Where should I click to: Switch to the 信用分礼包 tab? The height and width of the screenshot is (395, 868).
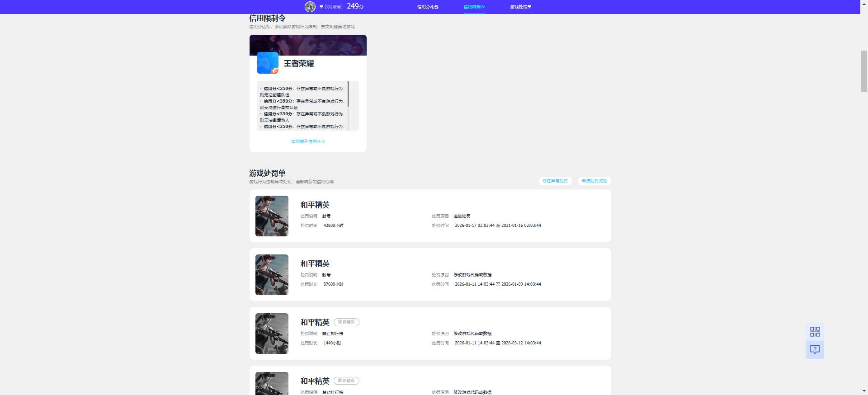427,7
